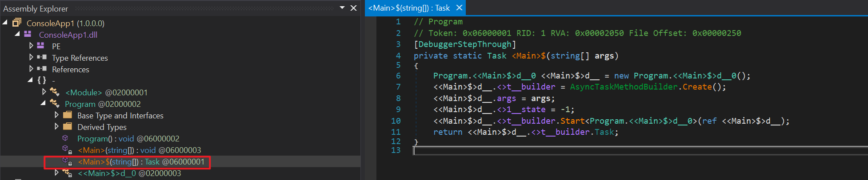The width and height of the screenshot is (868, 180).
Task: Click the empty code line 13
Action: coord(640,150)
